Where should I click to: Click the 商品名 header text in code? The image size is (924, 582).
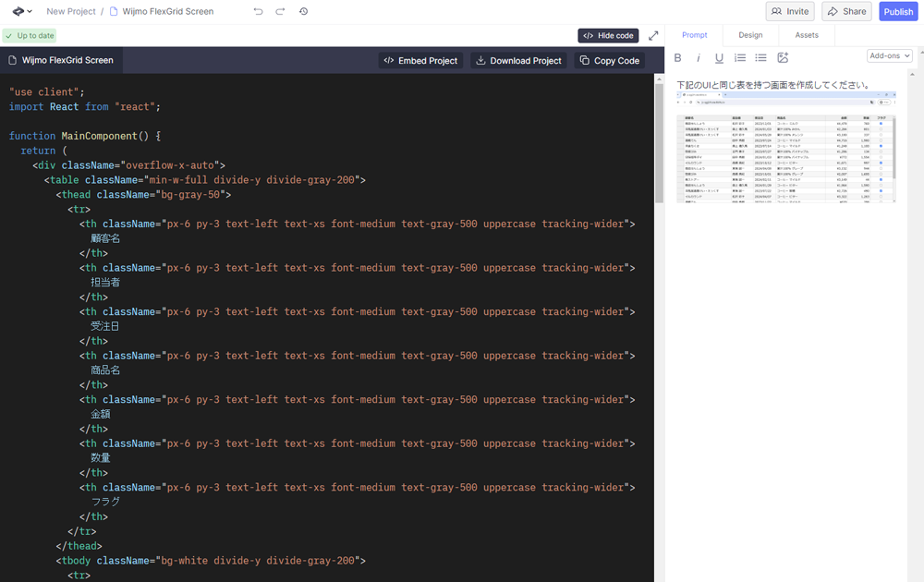[105, 370]
